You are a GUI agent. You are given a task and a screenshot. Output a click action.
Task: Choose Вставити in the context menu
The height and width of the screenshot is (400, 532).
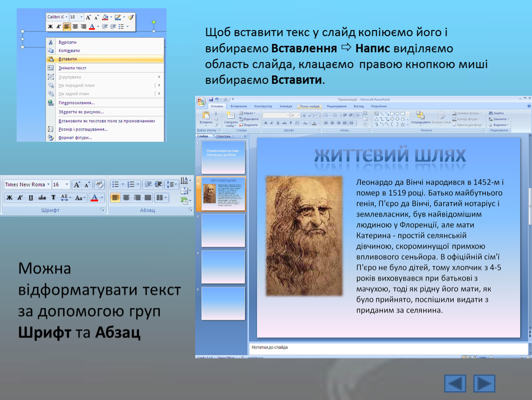click(105, 59)
